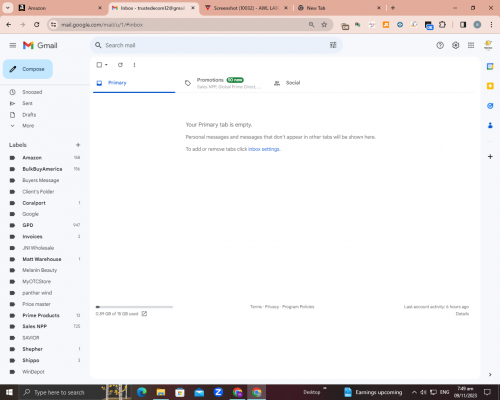This screenshot has height=400, width=500.
Task: Open the Prime Products label
Action: click(41, 315)
